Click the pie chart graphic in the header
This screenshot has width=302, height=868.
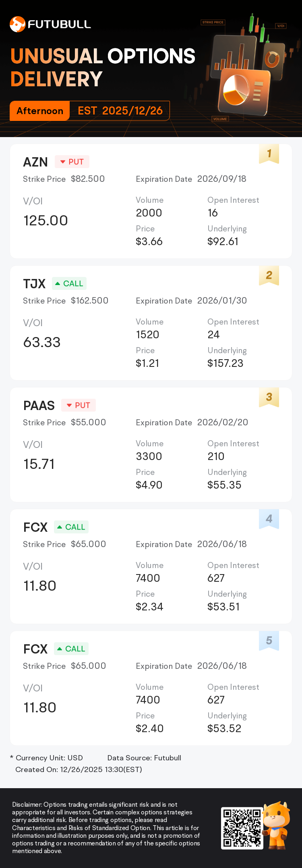pyautogui.click(x=237, y=91)
